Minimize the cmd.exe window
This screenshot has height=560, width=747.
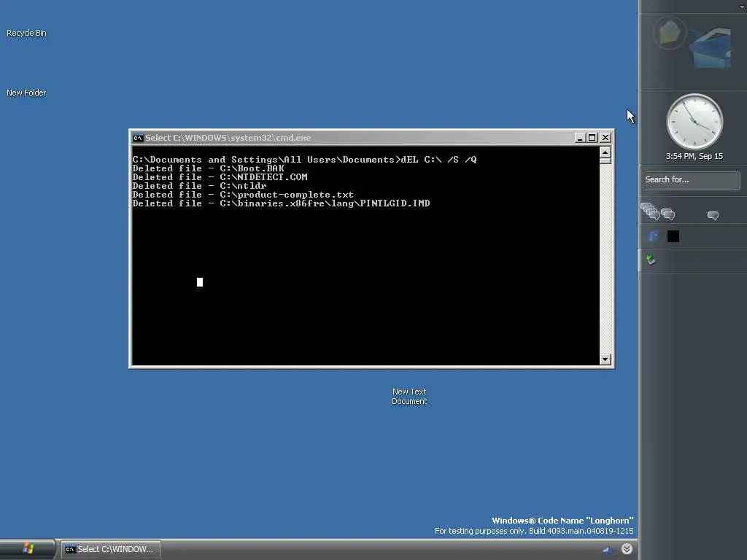click(x=580, y=138)
